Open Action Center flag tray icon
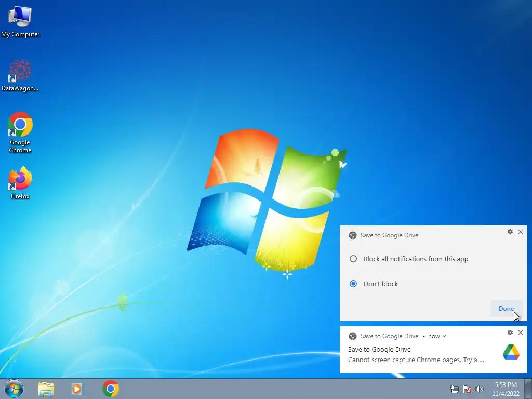Image resolution: width=532 pixels, height=399 pixels. click(467, 389)
